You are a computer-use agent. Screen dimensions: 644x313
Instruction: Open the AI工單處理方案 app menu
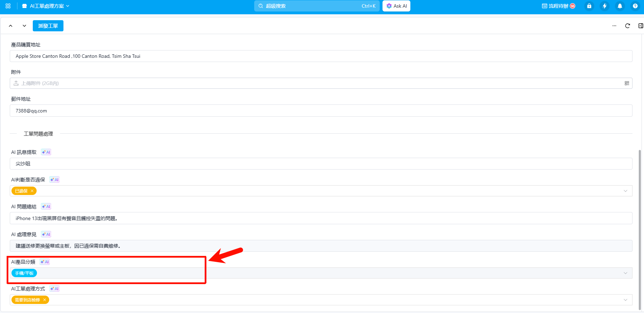tap(46, 6)
